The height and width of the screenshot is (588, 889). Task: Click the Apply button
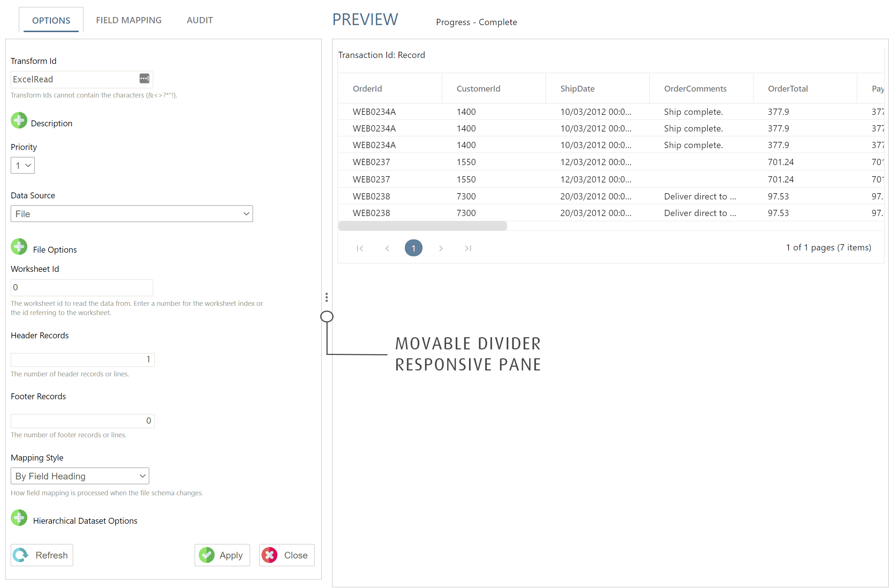pos(222,555)
